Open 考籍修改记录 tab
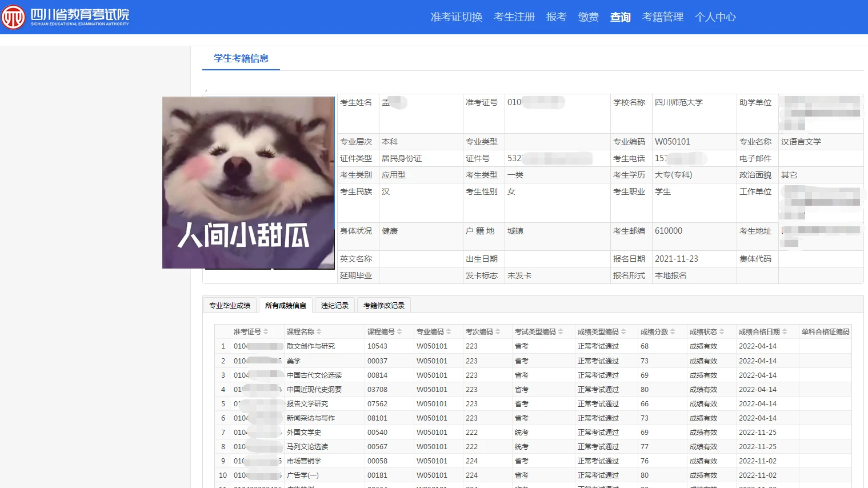Image resolution: width=868 pixels, height=488 pixels. [x=384, y=305]
